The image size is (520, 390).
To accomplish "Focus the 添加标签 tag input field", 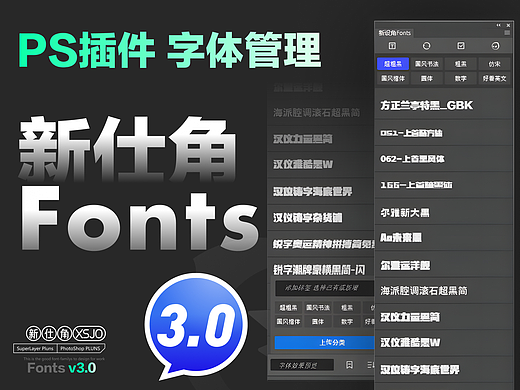I will tap(325, 288).
